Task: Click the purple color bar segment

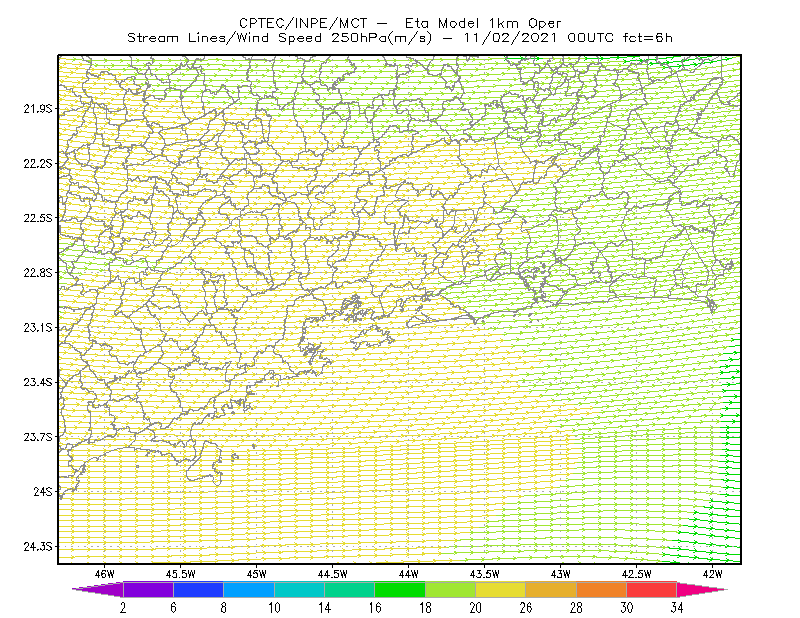Action: (x=148, y=589)
